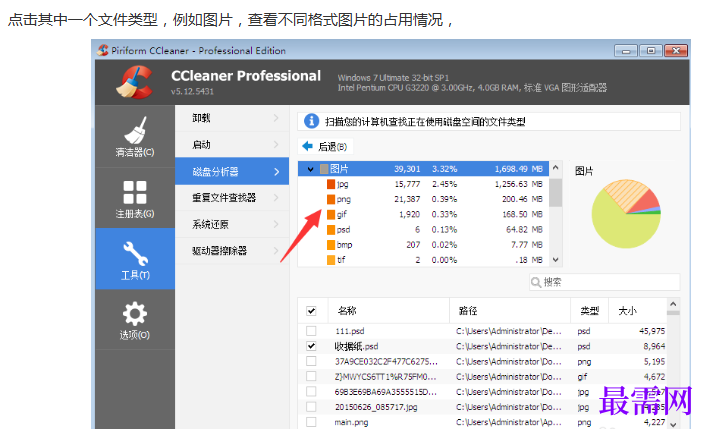
Task: Sort by the 名称 column header
Action: 388,311
